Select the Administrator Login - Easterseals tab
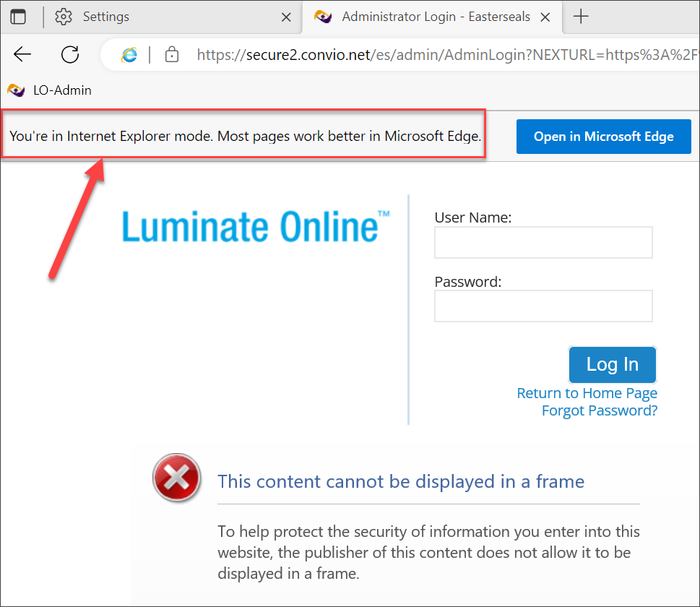The image size is (700, 607). click(432, 17)
